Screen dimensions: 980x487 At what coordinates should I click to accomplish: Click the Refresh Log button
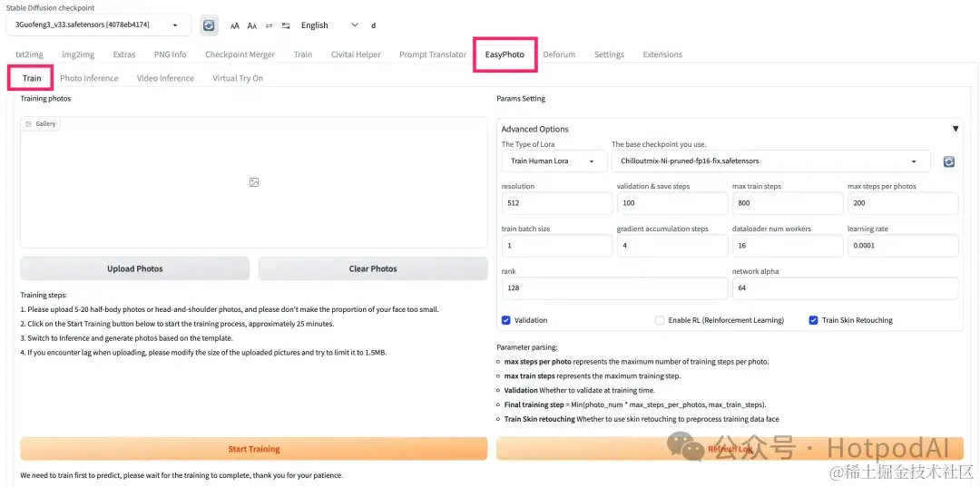pos(730,449)
